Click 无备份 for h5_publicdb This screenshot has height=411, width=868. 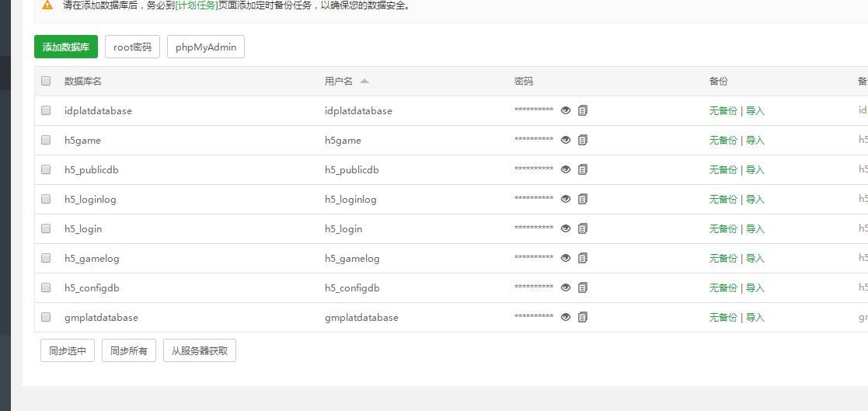pyautogui.click(x=723, y=170)
